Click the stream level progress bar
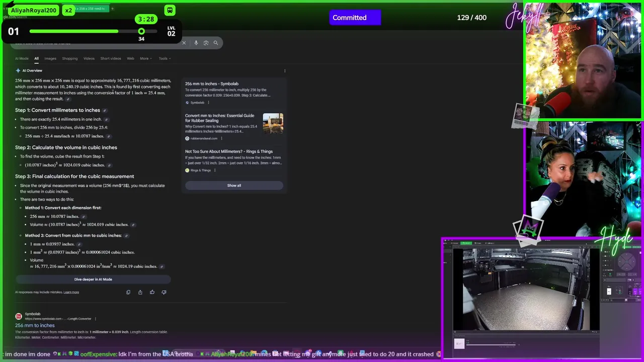 tap(93, 31)
